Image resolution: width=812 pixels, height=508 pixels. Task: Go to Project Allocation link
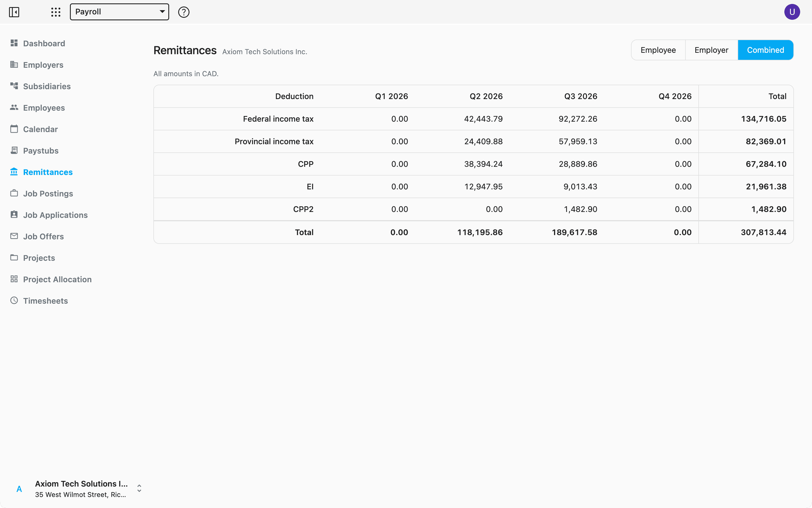pyautogui.click(x=58, y=279)
